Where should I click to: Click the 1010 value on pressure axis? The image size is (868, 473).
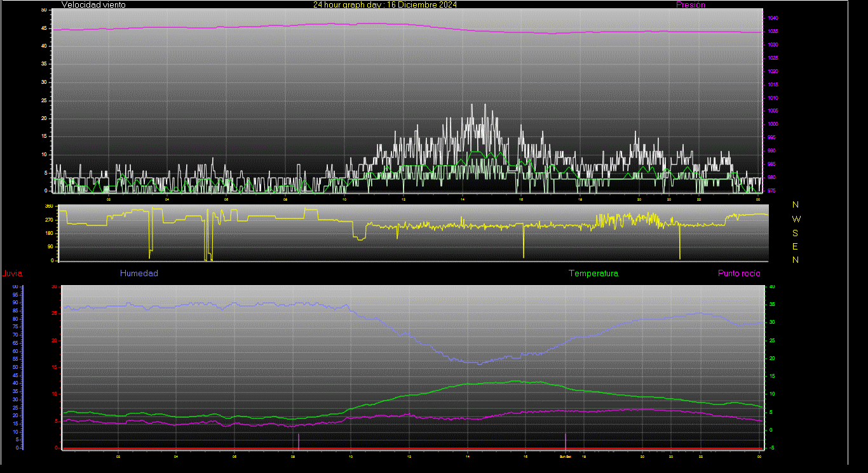[771, 98]
